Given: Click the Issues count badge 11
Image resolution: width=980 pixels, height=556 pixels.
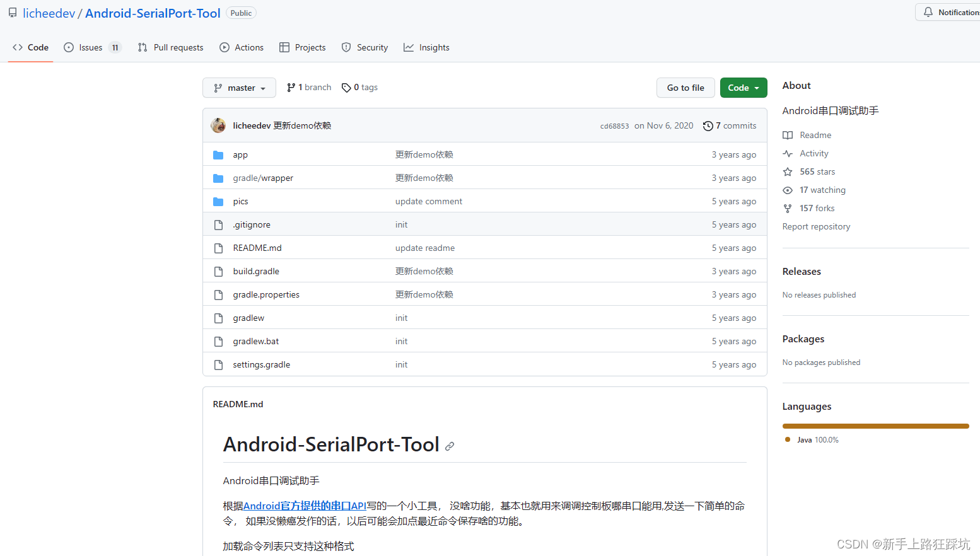Looking at the screenshot, I should click(x=115, y=47).
